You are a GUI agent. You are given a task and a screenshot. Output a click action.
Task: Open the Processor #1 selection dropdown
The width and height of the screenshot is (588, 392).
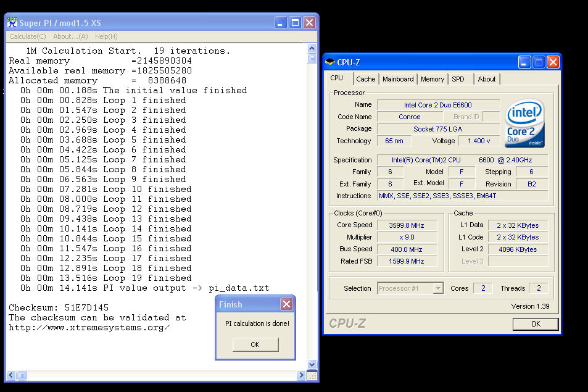click(437, 288)
